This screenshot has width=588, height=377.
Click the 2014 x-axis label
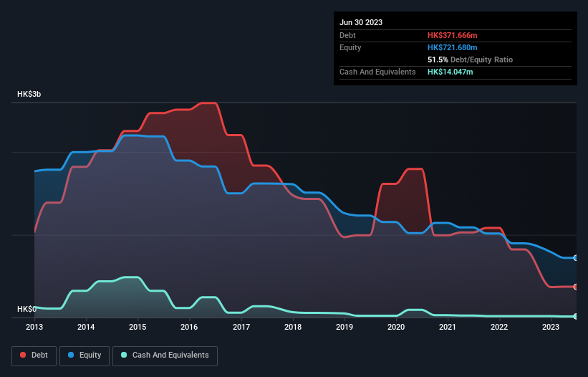pos(86,327)
